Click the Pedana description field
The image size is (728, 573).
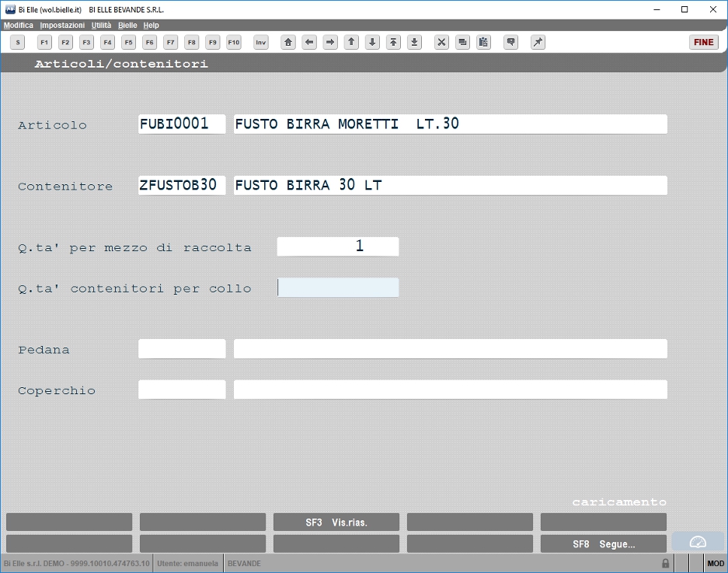[451, 349]
